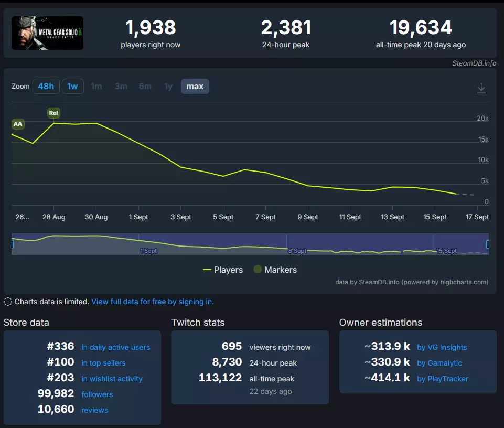Select the max zoom range
Screen dimensions: 504x428
tap(195, 86)
